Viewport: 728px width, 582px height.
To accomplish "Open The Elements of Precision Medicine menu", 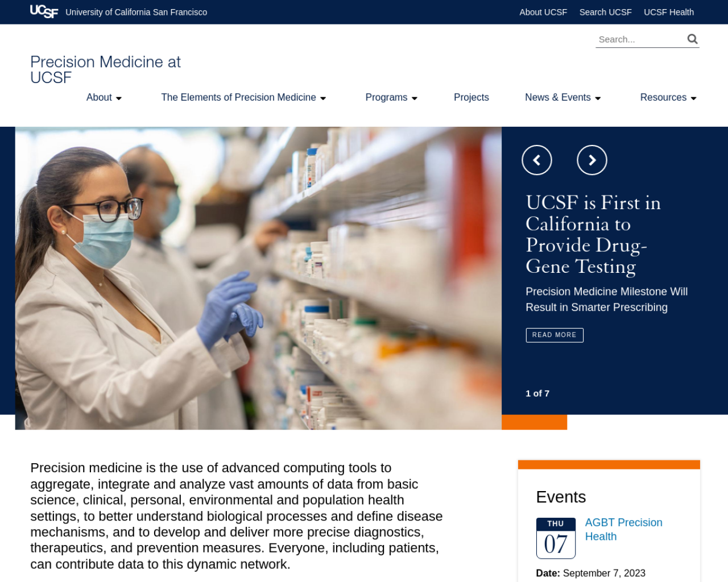I will [x=238, y=97].
